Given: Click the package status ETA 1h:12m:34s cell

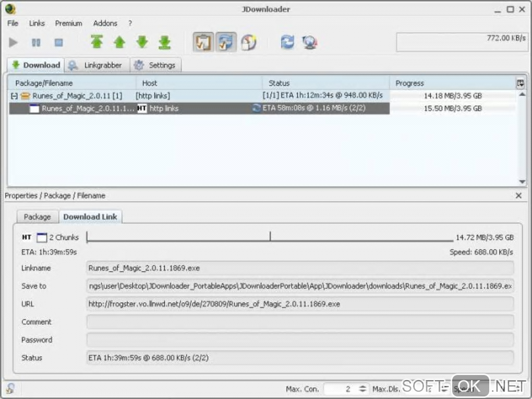Looking at the screenshot, I should point(322,95).
